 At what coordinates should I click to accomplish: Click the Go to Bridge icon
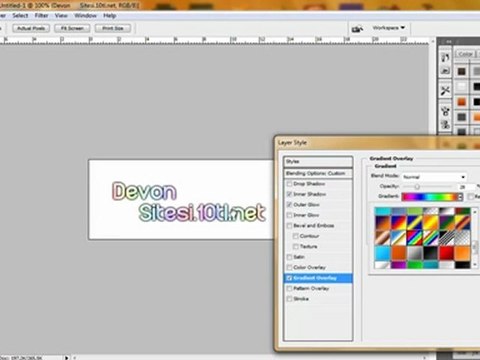(x=357, y=29)
